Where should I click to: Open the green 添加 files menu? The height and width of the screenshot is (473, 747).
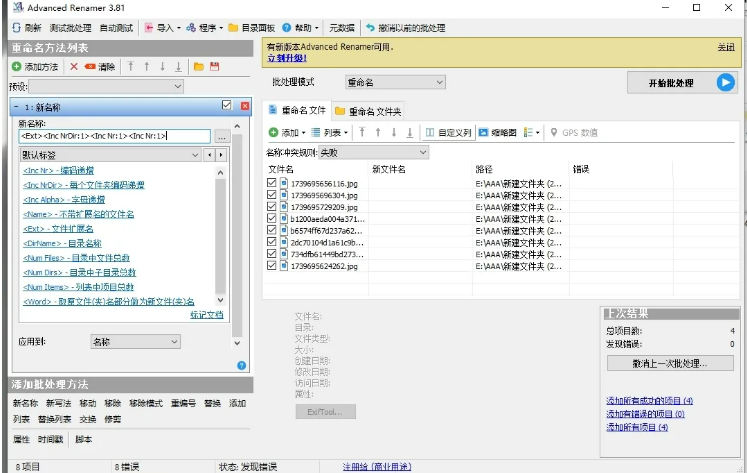286,132
